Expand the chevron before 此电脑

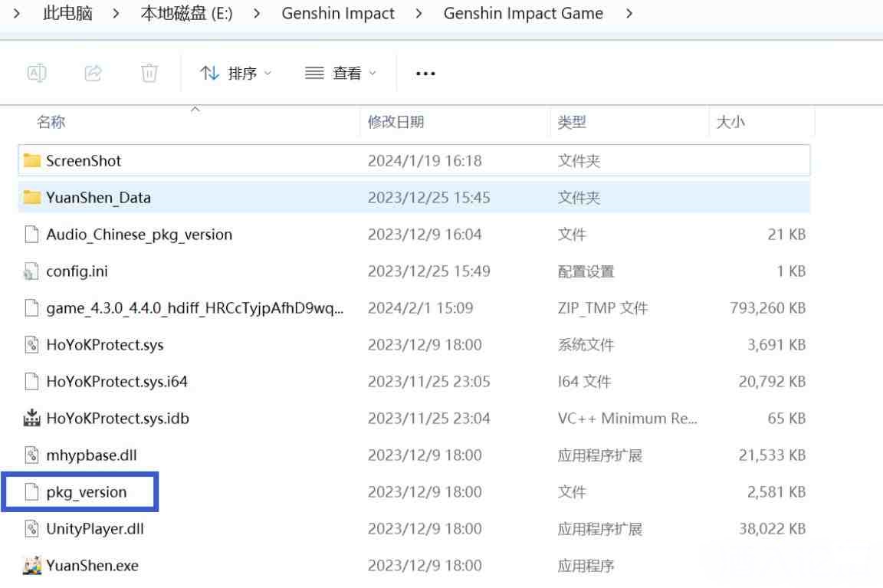[17, 13]
